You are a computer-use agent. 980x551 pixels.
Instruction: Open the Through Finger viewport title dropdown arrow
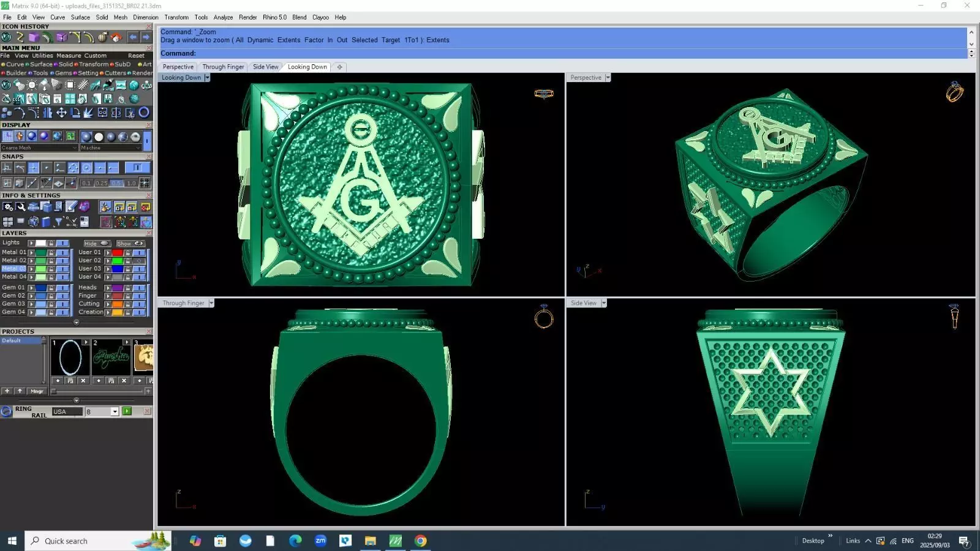tap(211, 303)
